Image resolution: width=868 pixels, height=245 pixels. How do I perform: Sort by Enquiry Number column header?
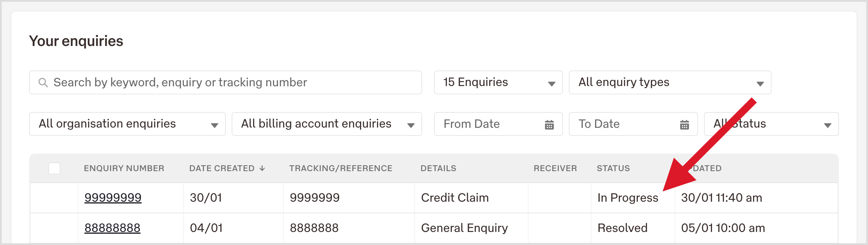click(x=124, y=168)
